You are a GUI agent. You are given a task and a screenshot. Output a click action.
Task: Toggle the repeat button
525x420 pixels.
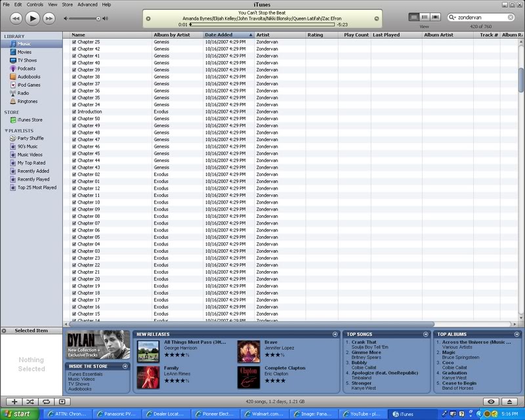coord(46,402)
